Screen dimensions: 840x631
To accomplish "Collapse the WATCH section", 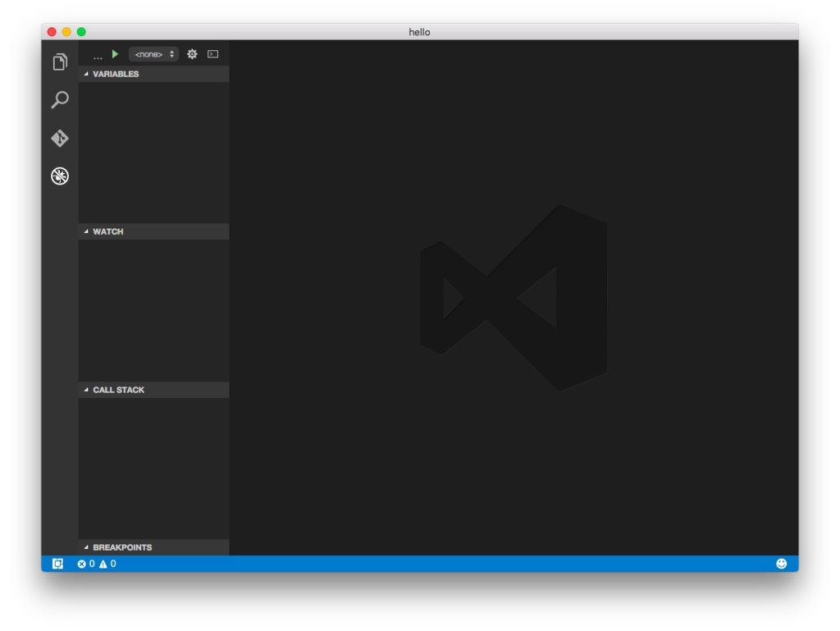I will tap(153, 231).
